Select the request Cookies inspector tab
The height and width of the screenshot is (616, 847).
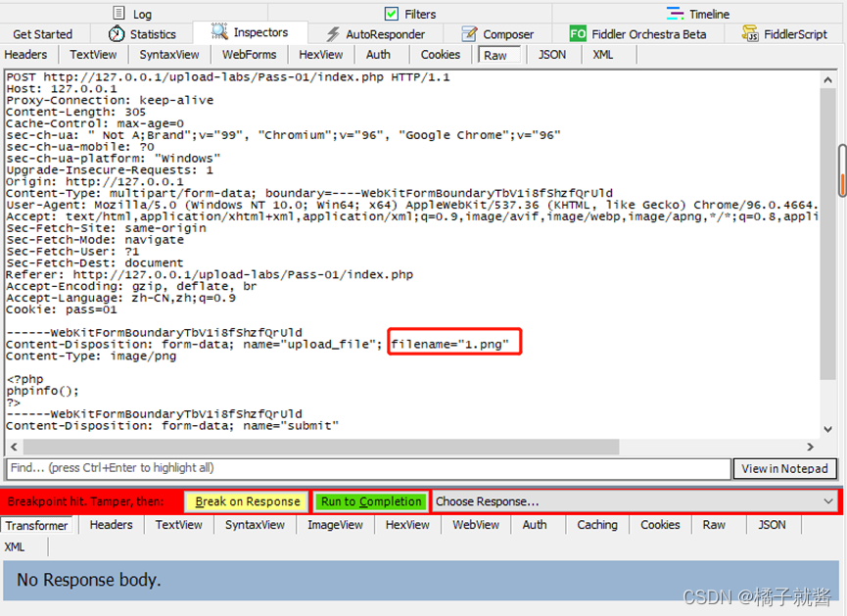441,55
